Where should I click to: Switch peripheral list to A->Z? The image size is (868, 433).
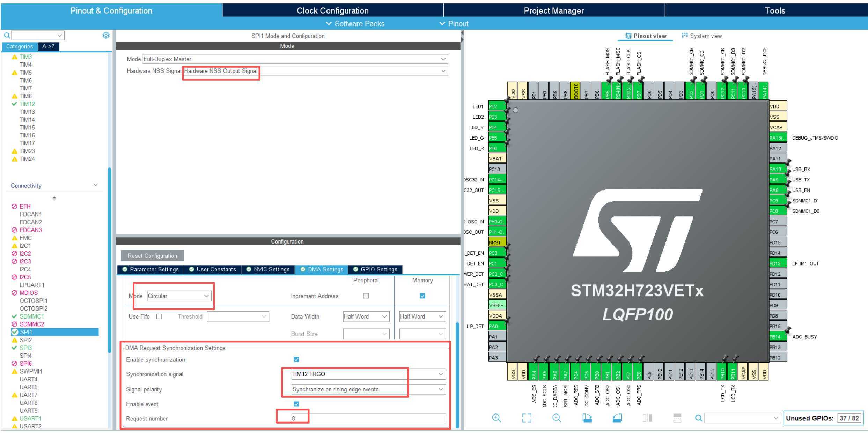pos(49,46)
